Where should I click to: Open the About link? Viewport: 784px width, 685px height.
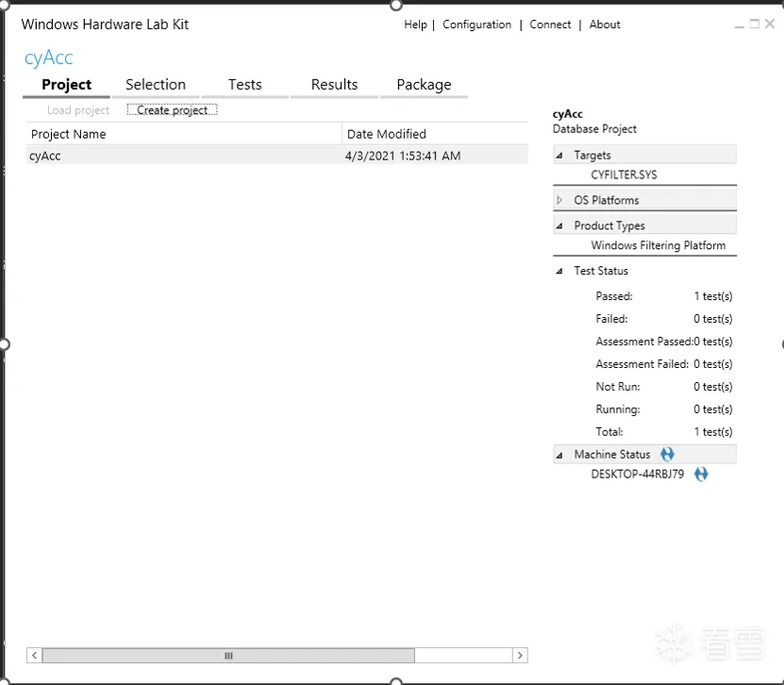click(605, 25)
